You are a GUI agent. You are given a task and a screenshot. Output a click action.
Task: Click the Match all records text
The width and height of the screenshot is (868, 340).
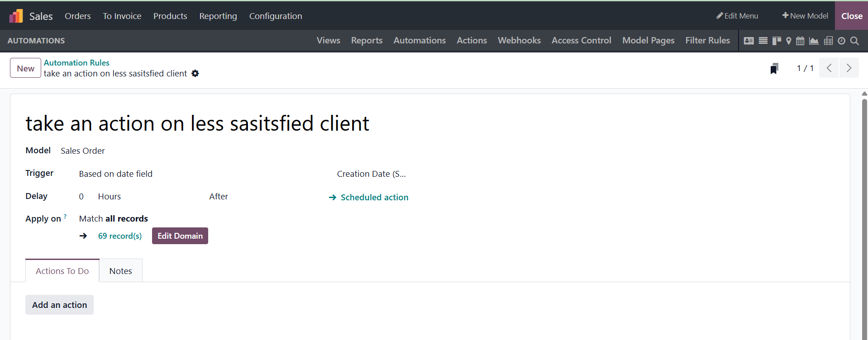114,219
